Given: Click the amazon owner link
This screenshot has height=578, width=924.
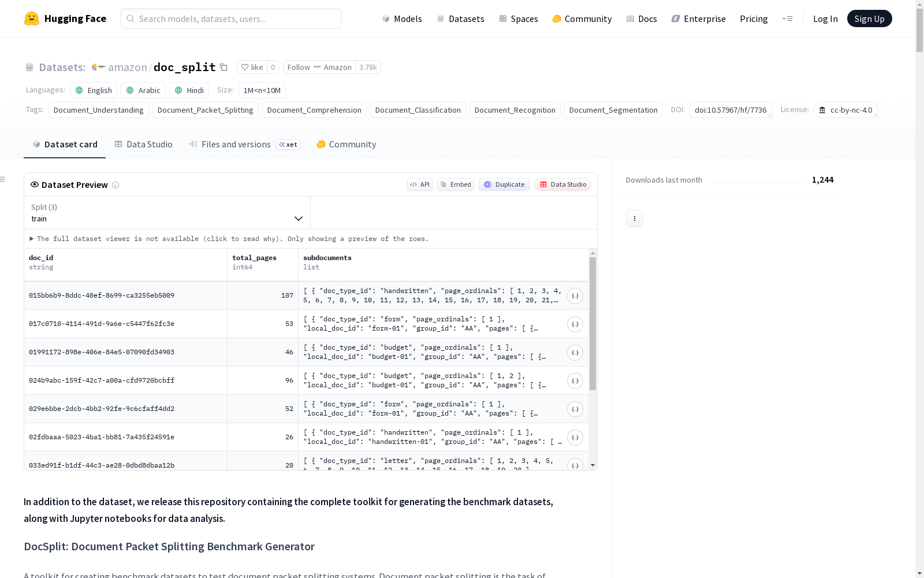Looking at the screenshot, I should coord(128,67).
